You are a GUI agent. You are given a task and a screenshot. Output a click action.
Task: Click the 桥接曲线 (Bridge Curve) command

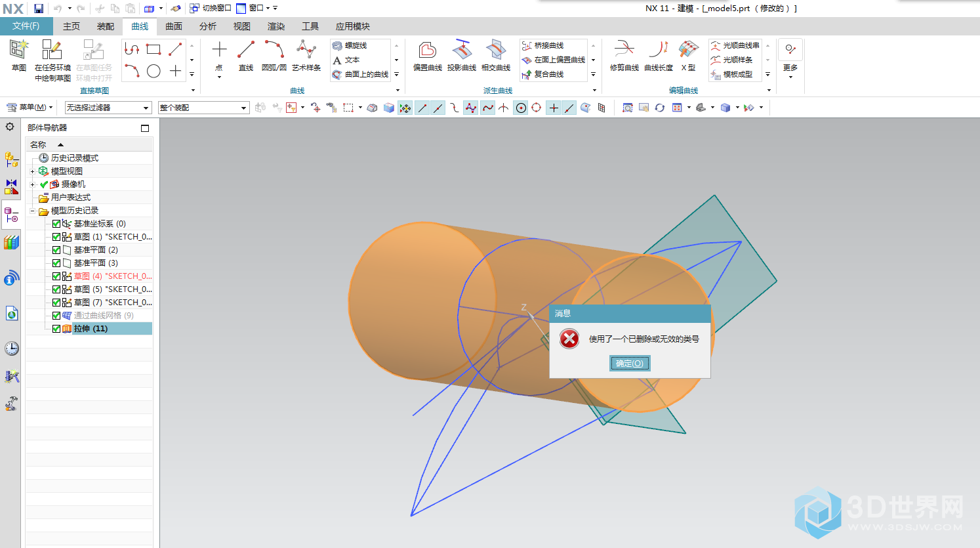(543, 45)
